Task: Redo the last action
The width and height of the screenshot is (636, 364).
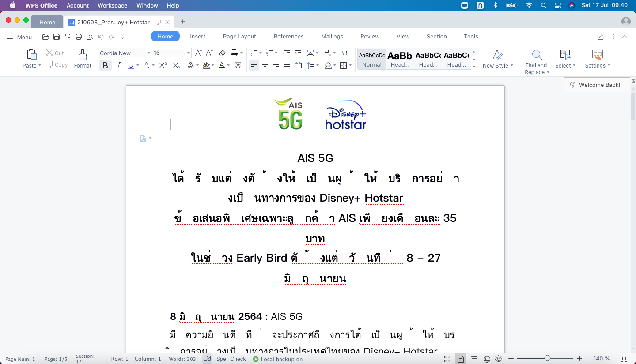Action: point(112,37)
